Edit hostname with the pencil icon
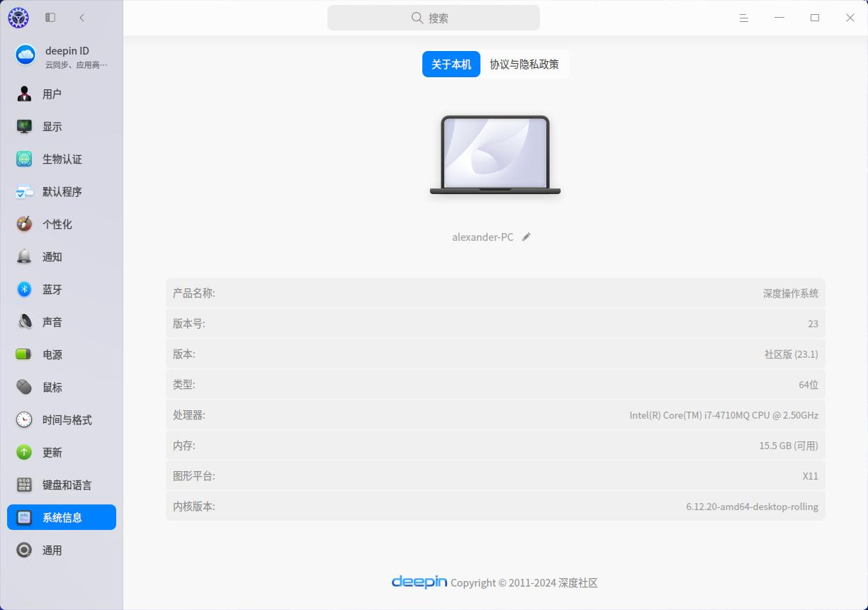This screenshot has height=610, width=868. pyautogui.click(x=526, y=237)
